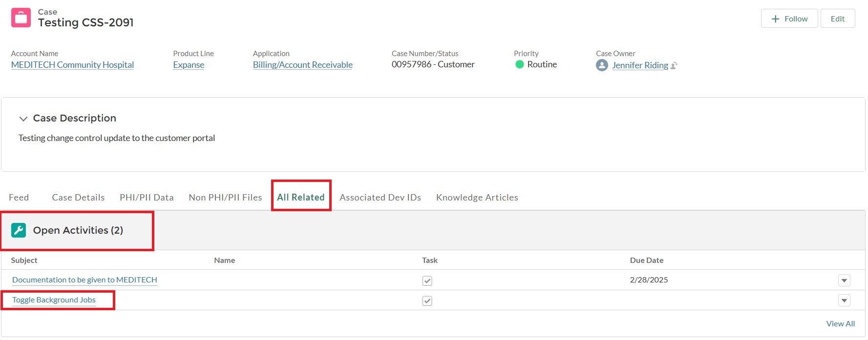Image resolution: width=868 pixels, height=340 pixels.
Task: Click the Edit button
Action: tap(838, 19)
